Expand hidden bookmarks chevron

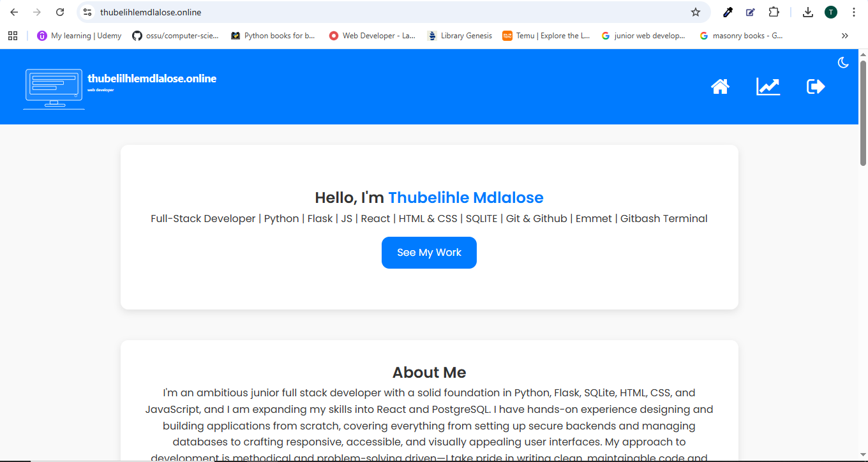(845, 36)
